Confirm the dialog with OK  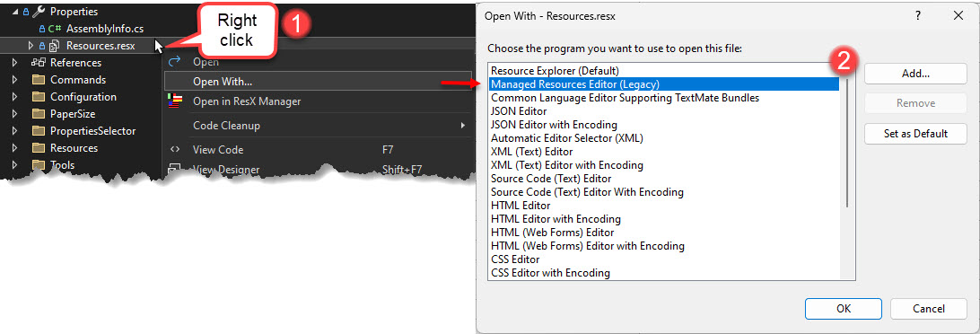[843, 308]
